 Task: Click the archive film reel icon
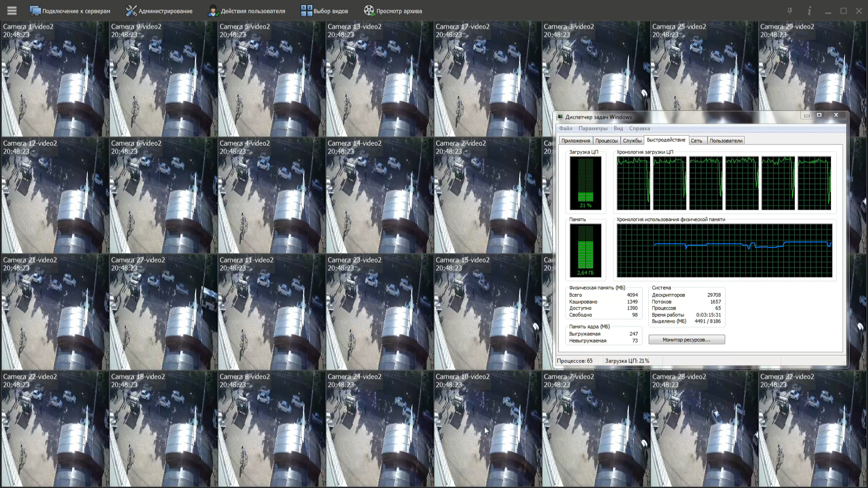(x=369, y=11)
